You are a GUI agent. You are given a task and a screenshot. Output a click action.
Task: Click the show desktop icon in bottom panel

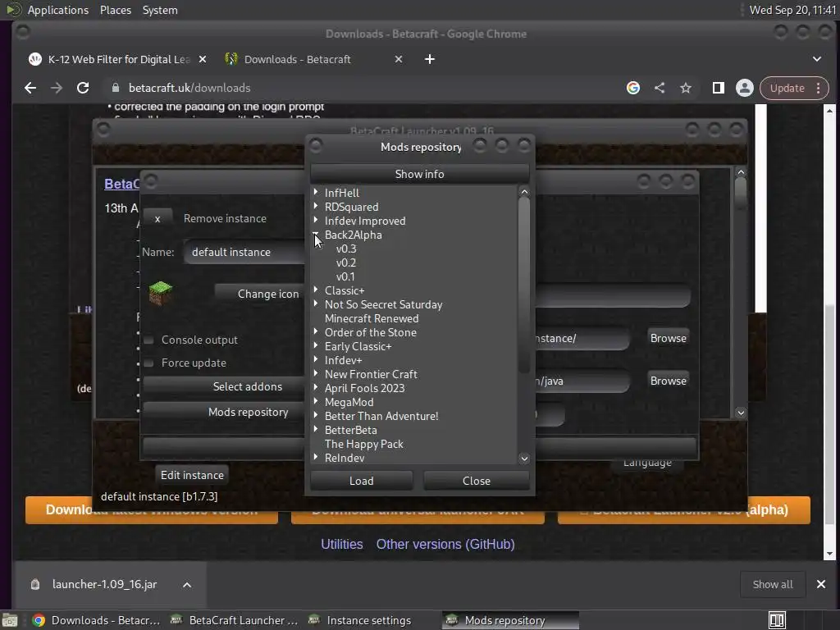(10, 620)
